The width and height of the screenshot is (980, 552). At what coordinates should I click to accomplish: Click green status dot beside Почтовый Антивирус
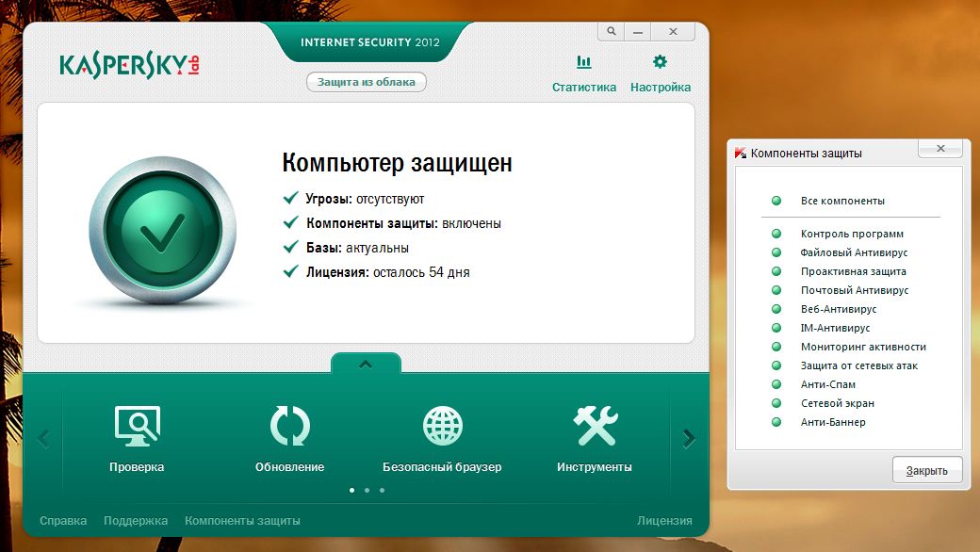coord(776,290)
